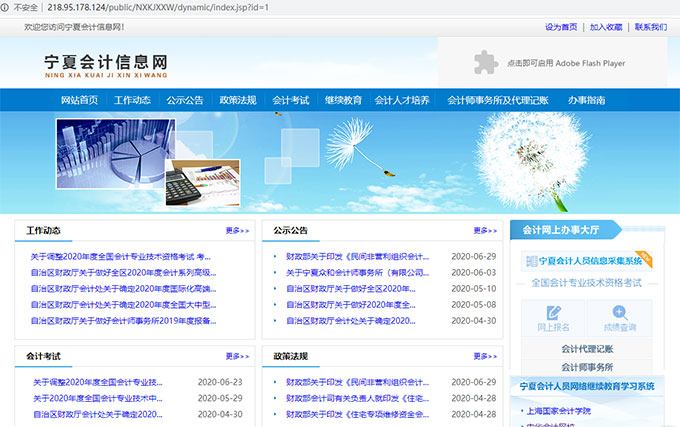Go to 会计师事务所及代理记账 menu item
Image resolution: width=680 pixels, height=427 pixels.
coord(497,100)
